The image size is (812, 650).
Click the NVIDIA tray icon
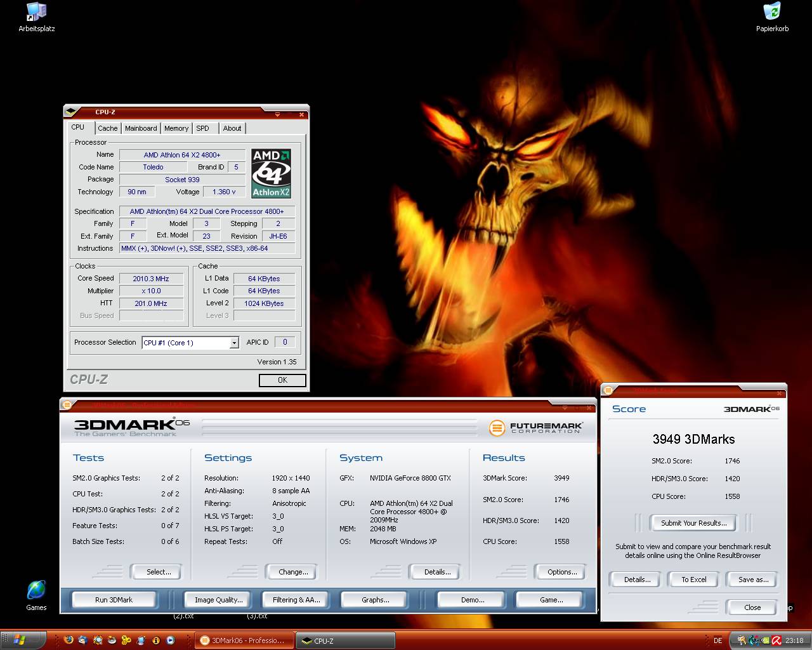coord(765,640)
